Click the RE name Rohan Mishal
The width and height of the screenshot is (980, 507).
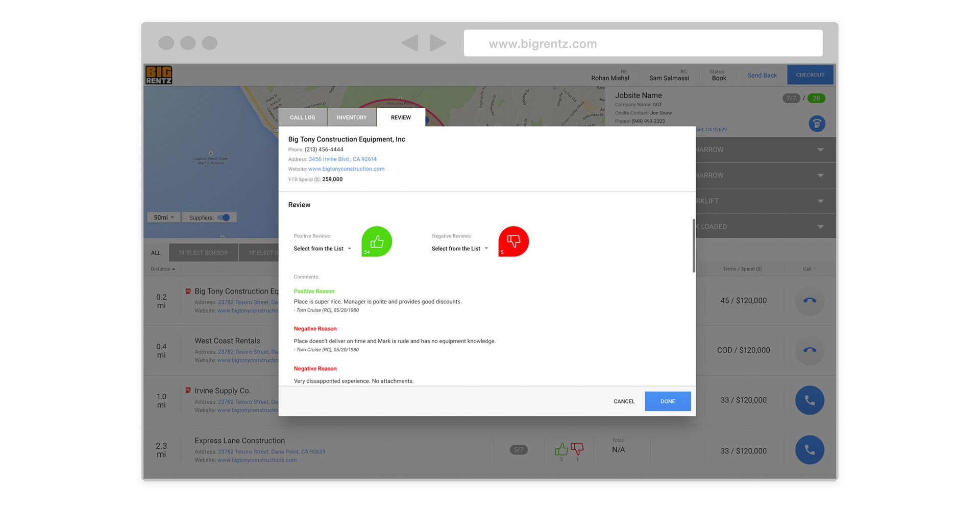click(x=610, y=78)
